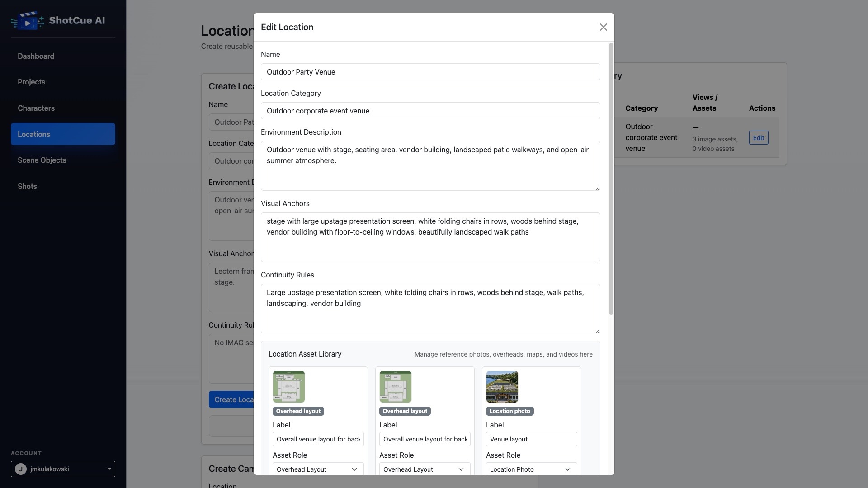Click the Name field with Outdoor Party Venue

coord(430,72)
